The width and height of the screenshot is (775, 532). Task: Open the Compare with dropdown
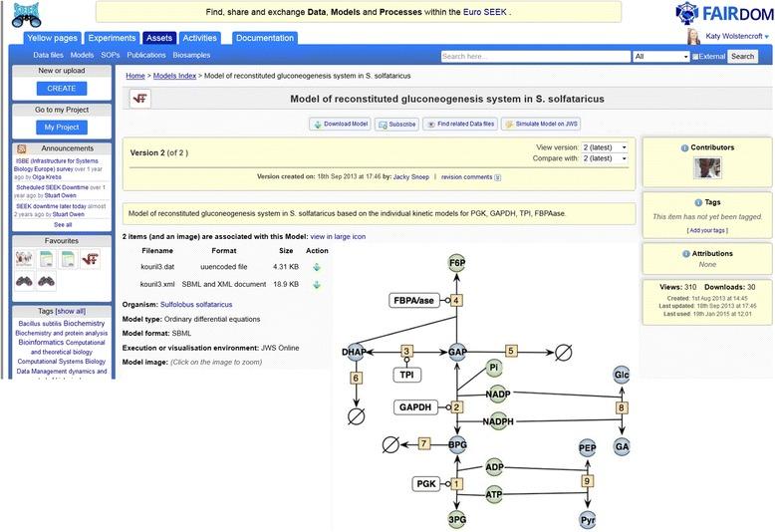[605, 158]
